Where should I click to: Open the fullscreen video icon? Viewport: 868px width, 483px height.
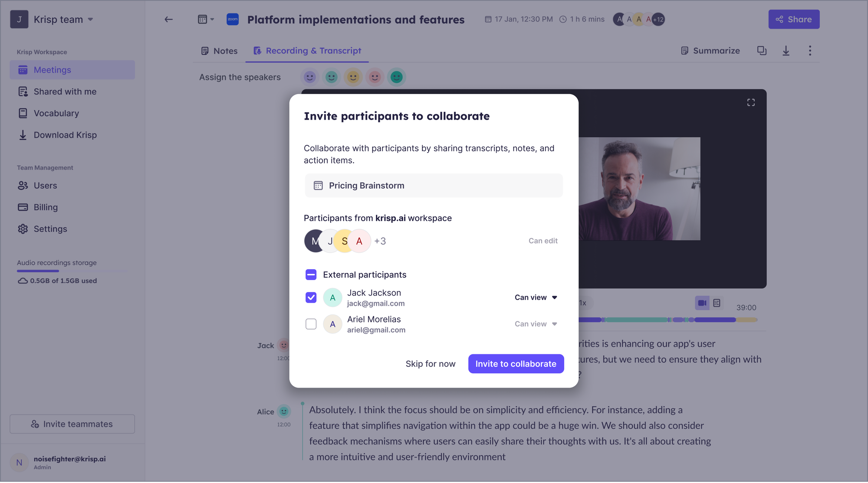751,102
